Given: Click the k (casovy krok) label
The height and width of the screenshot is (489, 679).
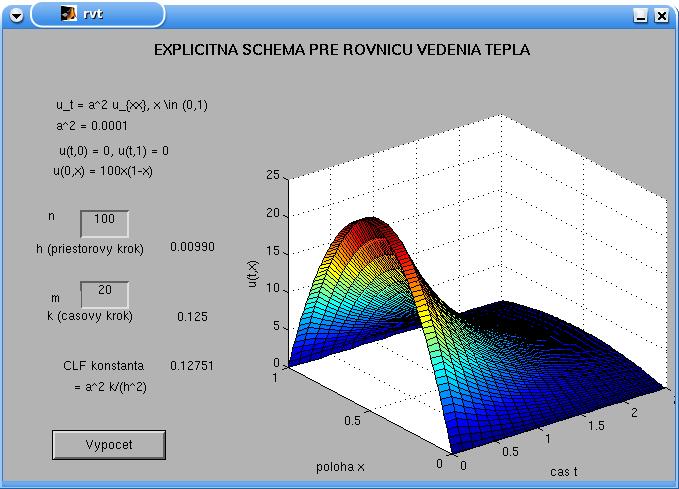Looking at the screenshot, I should [90, 316].
